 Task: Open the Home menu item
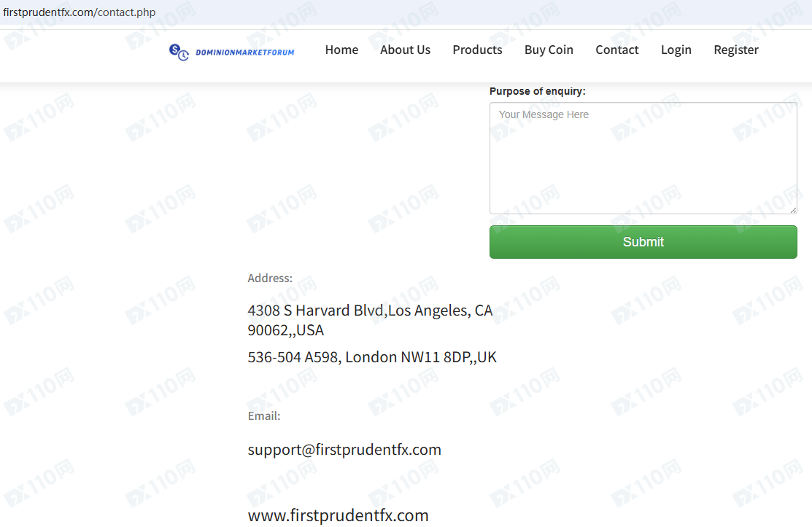(x=341, y=50)
